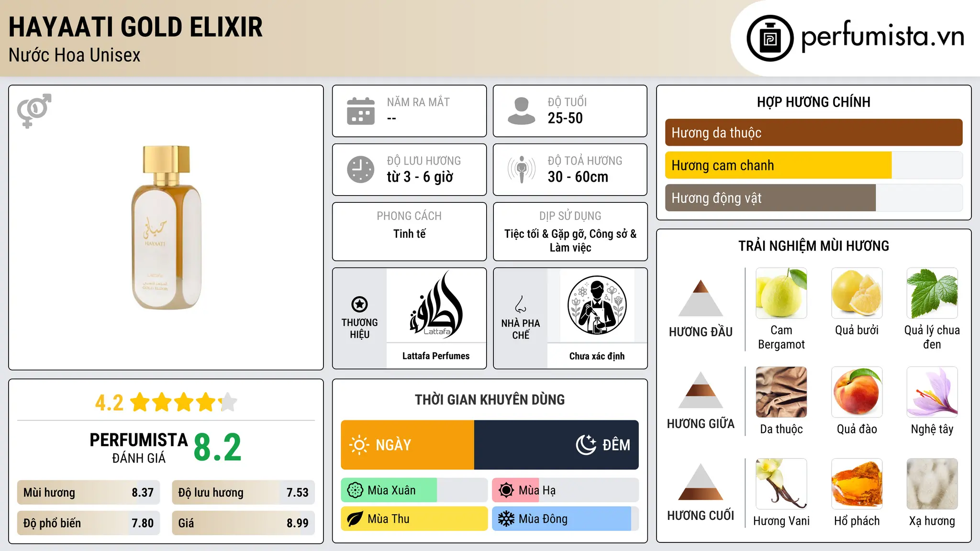Click the clock icon beside Độ lưu hương
This screenshot has height=551, width=980.
pos(361,169)
